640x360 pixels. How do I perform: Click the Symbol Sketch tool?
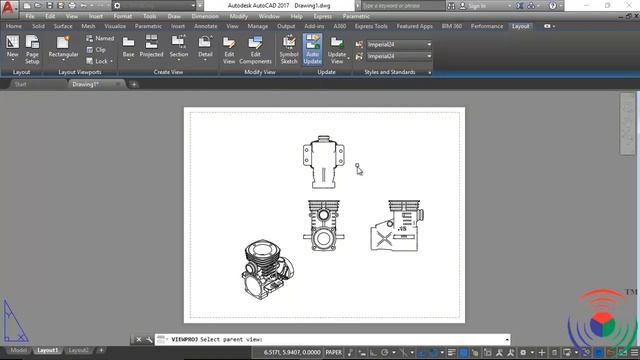click(289, 49)
